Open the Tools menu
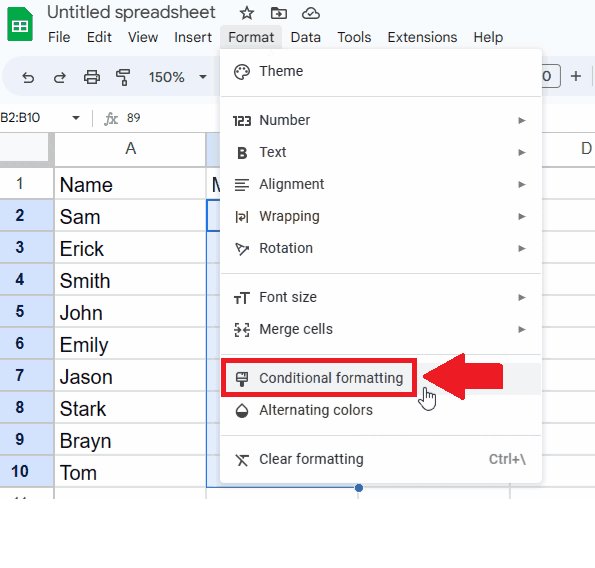Image resolution: width=595 pixels, height=568 pixels. tap(354, 37)
